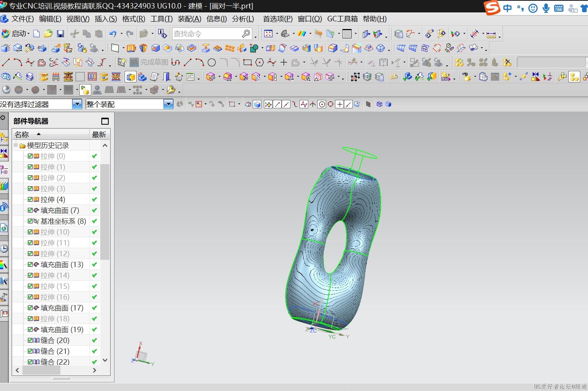Open the Undo history dropdown arrow
Viewport: 588px width, 391px height.
(x=121, y=34)
